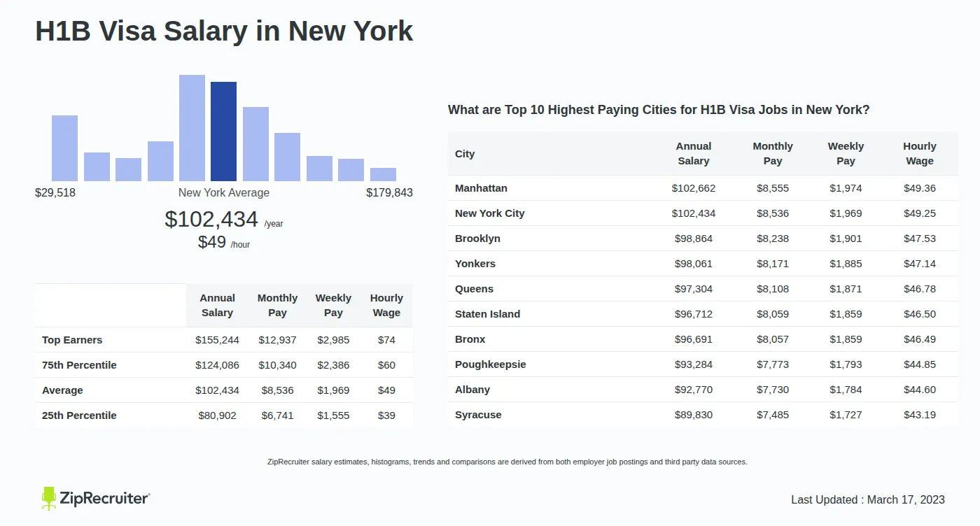This screenshot has width=980, height=526.
Task: Click the Yonkers city entry
Action: [475, 264]
